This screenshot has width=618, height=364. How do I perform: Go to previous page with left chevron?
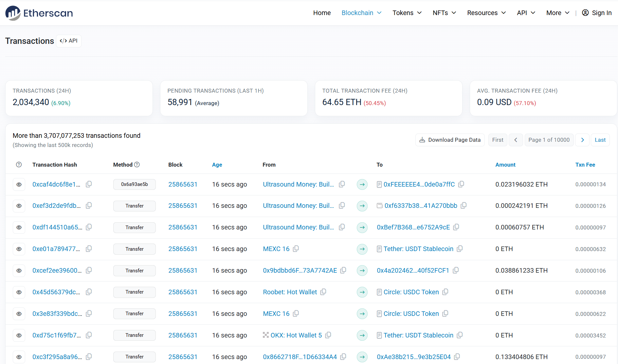click(x=516, y=140)
